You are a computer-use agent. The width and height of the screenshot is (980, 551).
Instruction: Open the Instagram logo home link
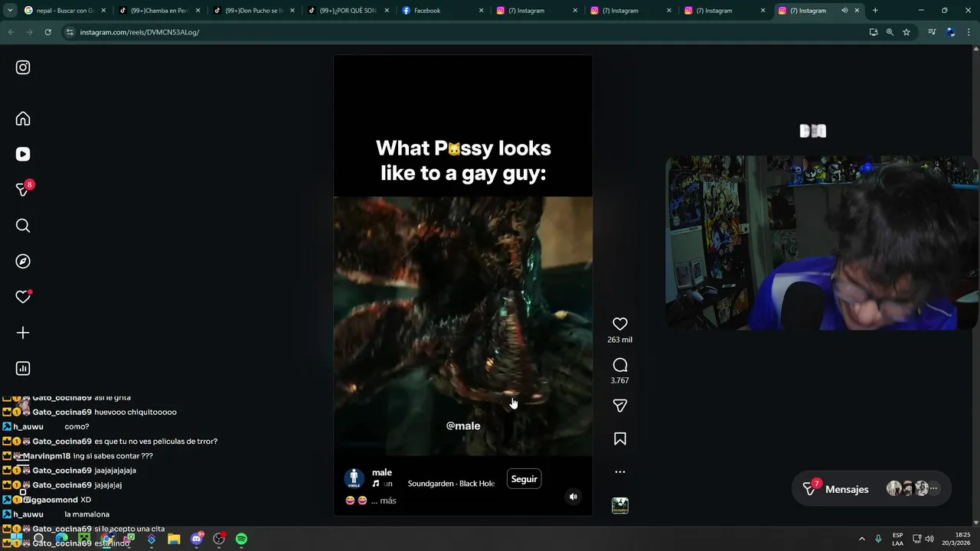(23, 67)
